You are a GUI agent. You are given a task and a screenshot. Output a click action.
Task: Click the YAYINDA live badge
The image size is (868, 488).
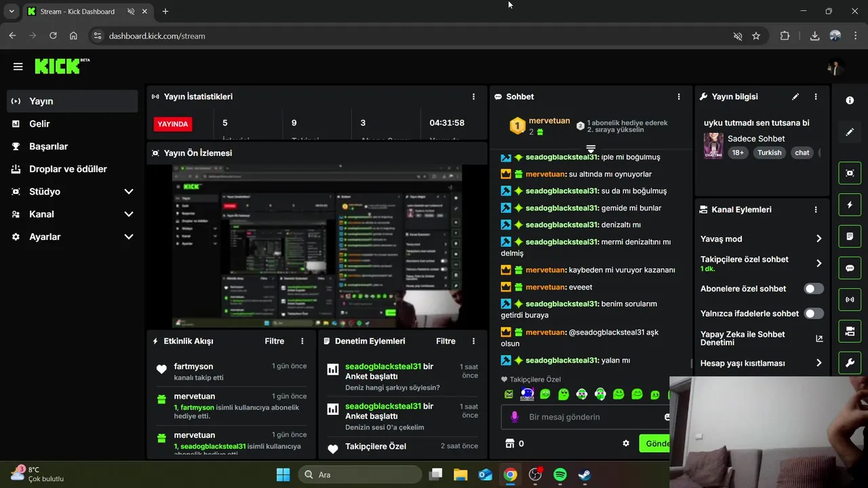click(x=173, y=125)
